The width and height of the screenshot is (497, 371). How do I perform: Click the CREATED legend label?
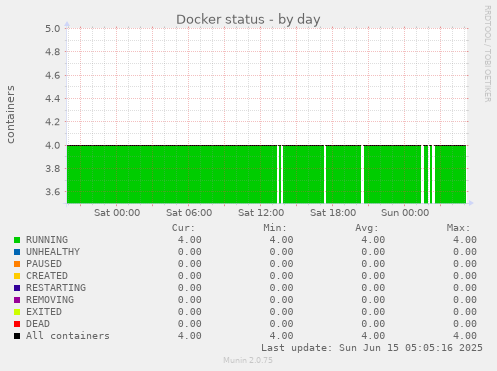point(47,276)
